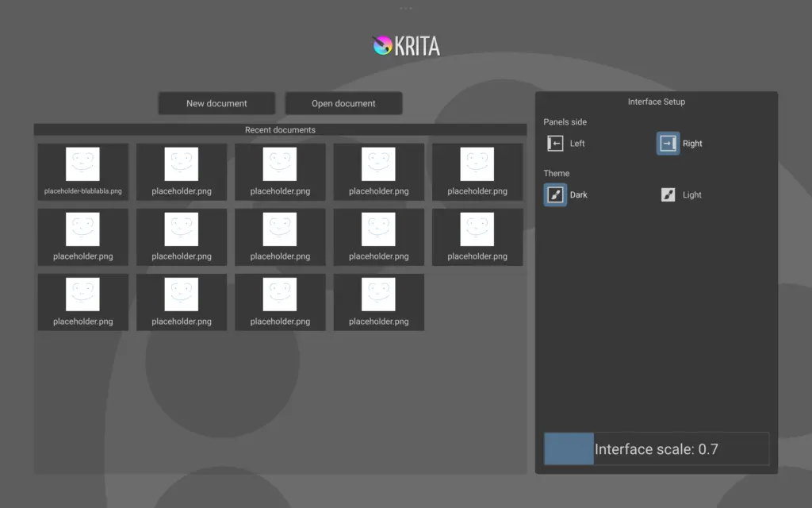The width and height of the screenshot is (812, 508).
Task: Select the Right panels side icon
Action: tap(668, 144)
